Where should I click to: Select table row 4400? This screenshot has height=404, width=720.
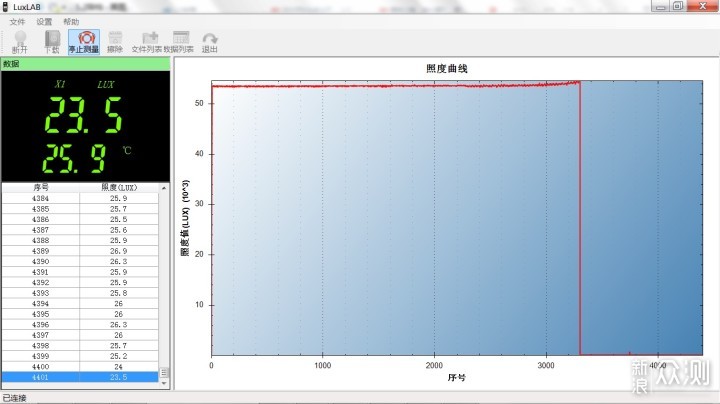(x=80, y=367)
